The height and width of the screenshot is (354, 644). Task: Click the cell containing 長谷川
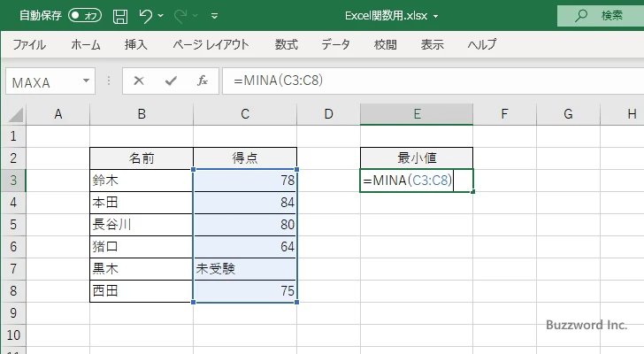click(x=142, y=225)
